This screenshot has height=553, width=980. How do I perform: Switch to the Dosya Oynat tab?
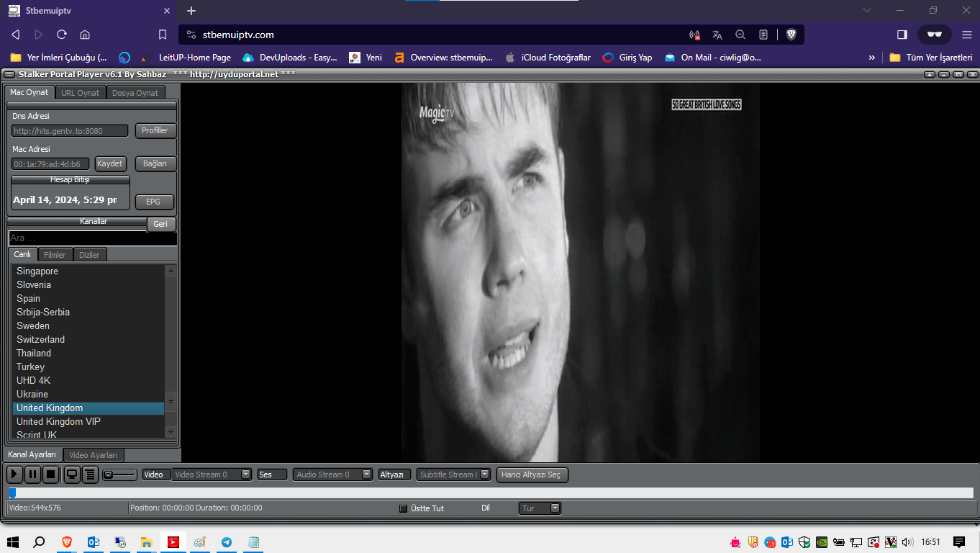point(135,93)
